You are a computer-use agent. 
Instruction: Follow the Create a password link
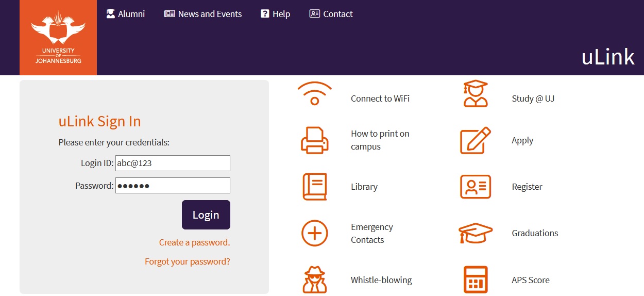click(x=194, y=242)
